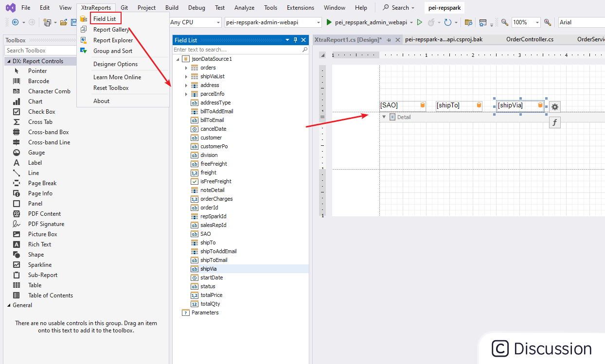Select the Sparkline control

(39, 265)
